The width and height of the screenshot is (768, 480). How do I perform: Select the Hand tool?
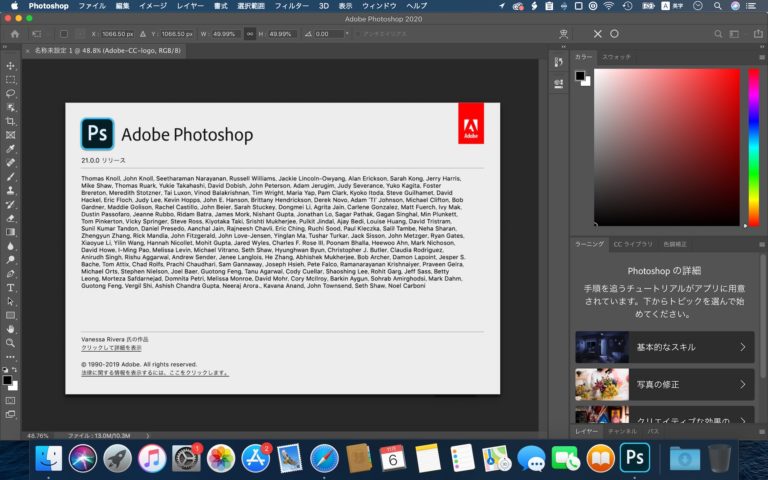click(11, 328)
